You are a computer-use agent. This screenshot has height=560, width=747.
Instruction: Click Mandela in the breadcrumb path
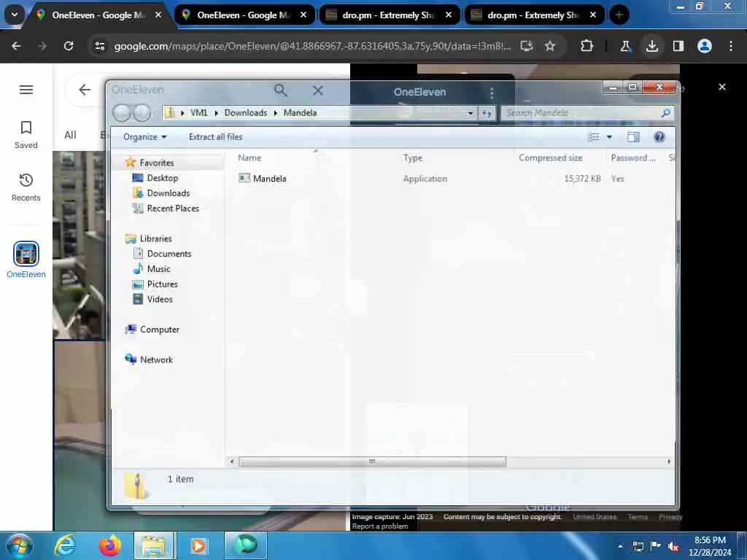pos(300,113)
